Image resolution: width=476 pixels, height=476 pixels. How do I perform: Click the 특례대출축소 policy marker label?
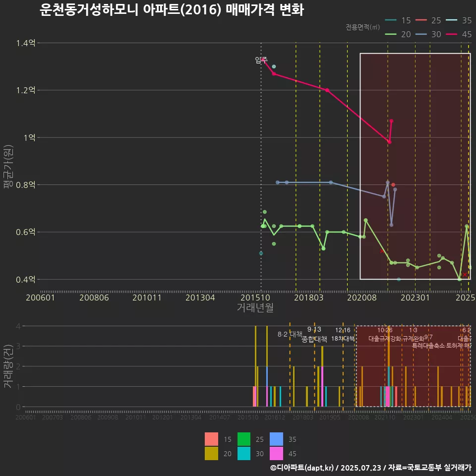coord(428,346)
